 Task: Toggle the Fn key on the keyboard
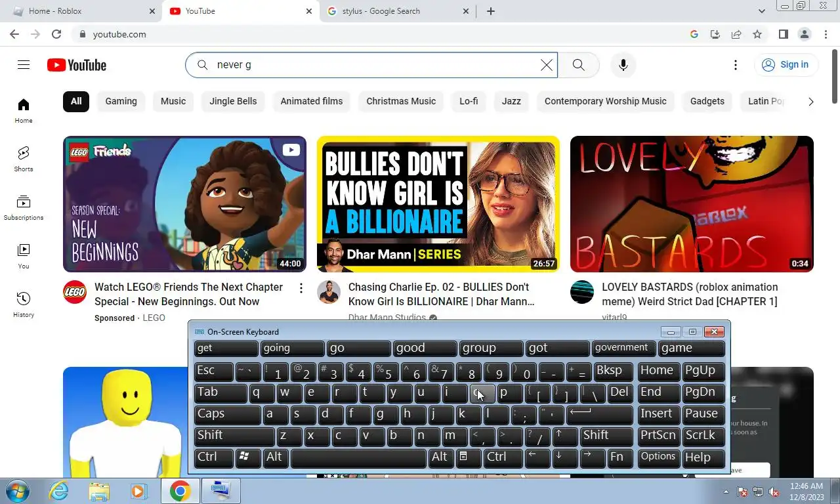coord(619,457)
